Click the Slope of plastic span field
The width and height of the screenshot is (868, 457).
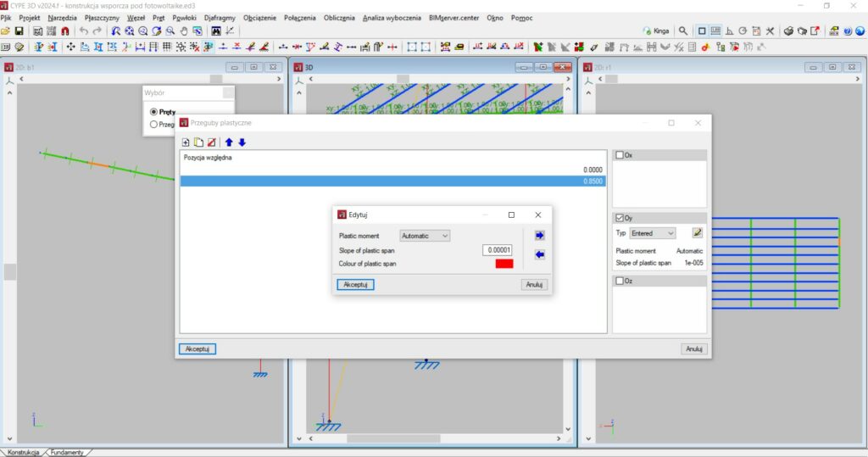click(x=498, y=250)
